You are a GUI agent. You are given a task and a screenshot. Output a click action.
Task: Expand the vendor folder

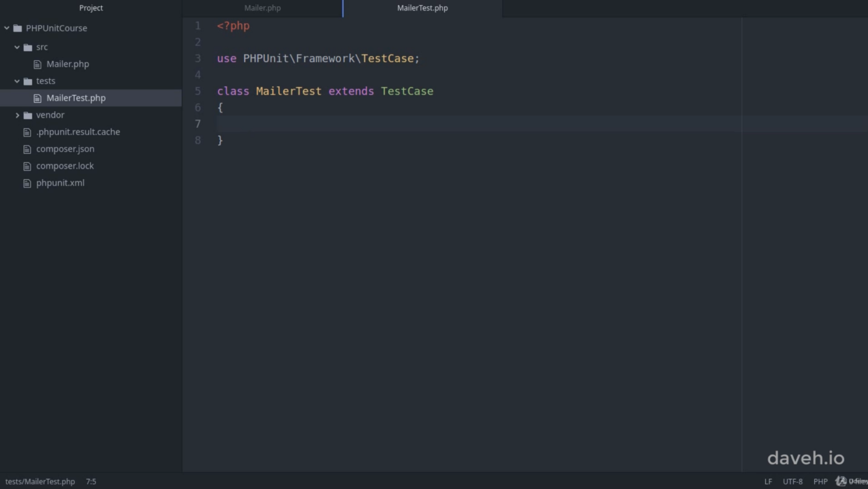pos(18,115)
